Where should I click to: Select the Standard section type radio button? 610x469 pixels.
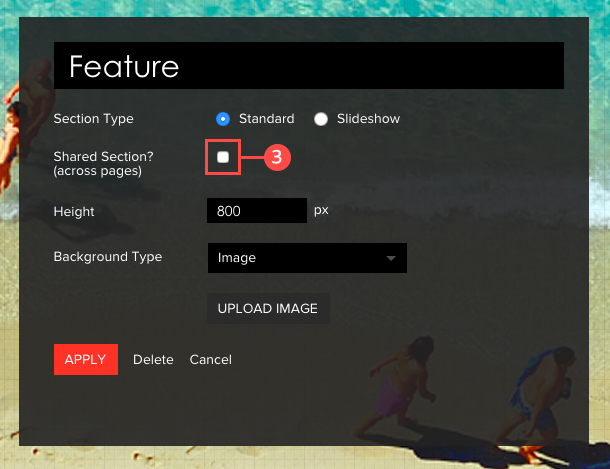click(x=223, y=119)
